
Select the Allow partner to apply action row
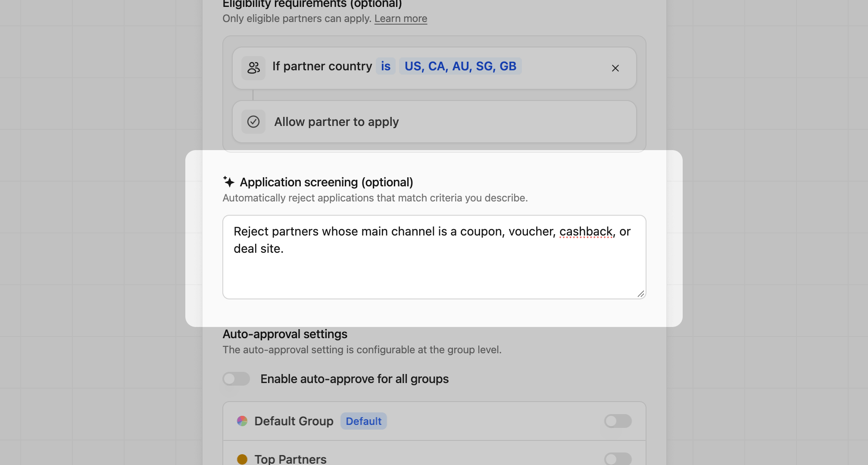click(434, 122)
